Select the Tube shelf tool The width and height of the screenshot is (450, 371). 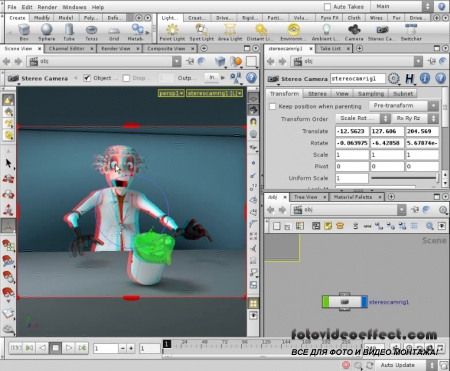tap(69, 32)
